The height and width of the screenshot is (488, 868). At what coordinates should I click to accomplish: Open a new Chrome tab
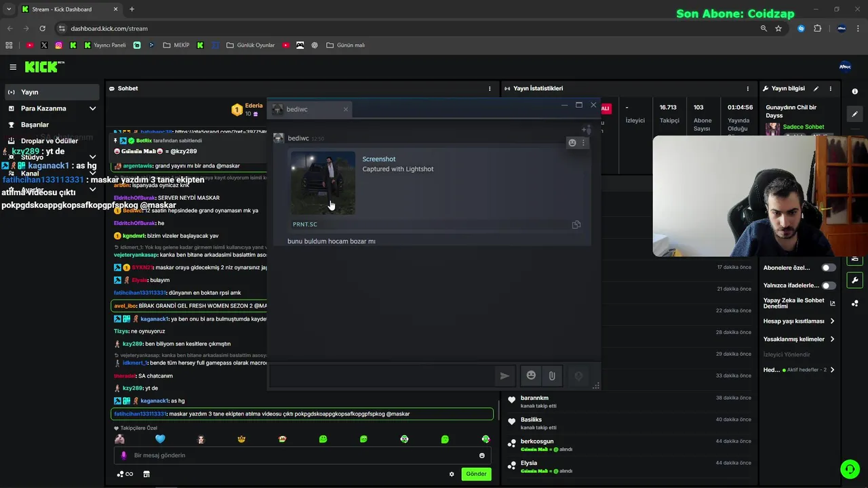pos(132,9)
